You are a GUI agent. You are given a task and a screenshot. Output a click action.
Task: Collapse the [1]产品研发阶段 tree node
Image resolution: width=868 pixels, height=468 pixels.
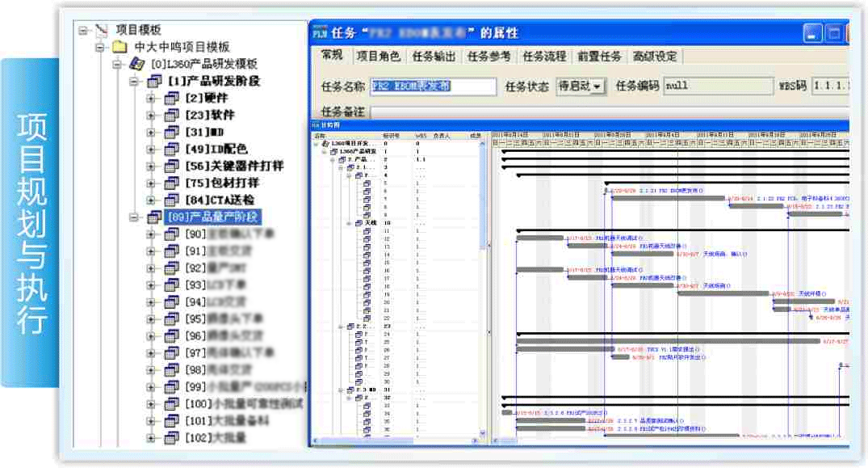click(134, 81)
